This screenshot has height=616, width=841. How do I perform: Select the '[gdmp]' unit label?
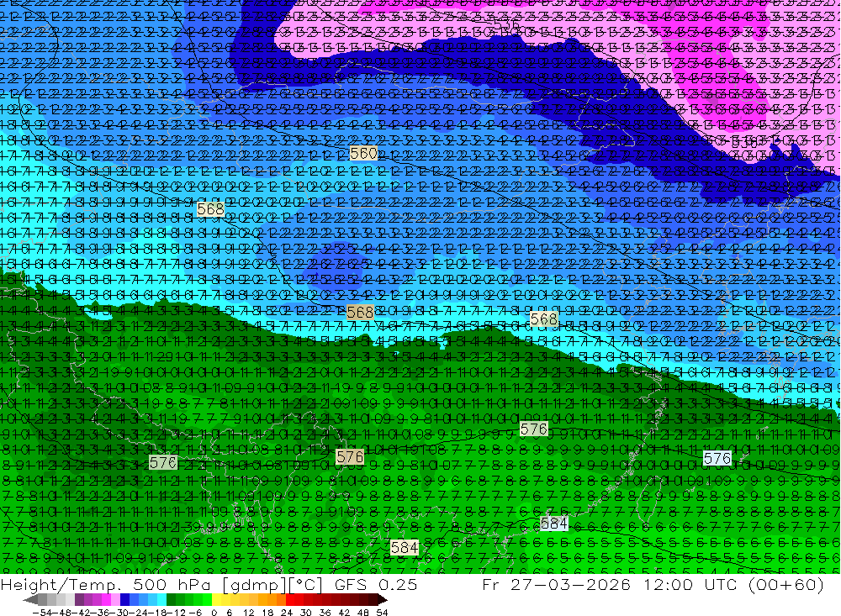tap(254, 584)
